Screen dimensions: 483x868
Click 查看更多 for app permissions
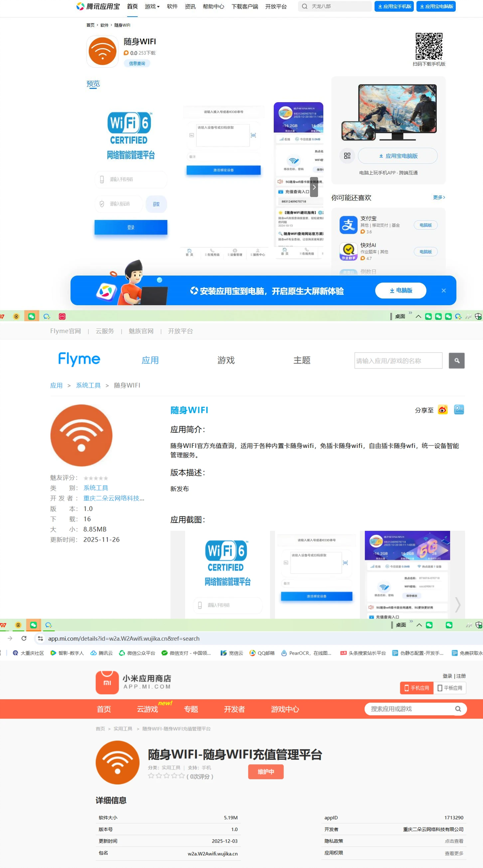click(454, 853)
